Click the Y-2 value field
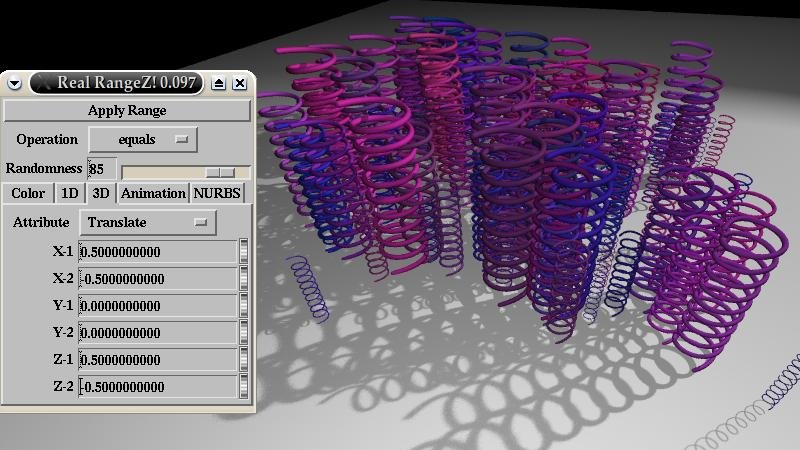 pyautogui.click(x=158, y=333)
